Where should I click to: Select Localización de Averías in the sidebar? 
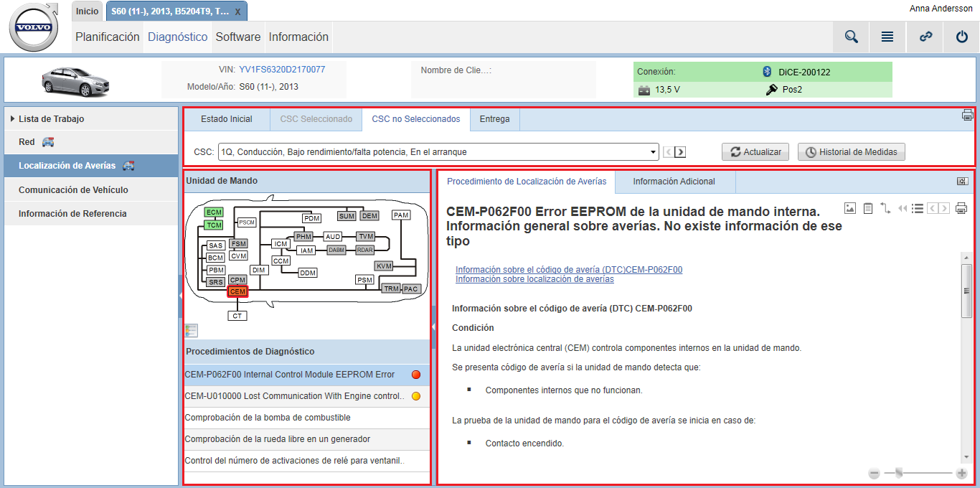91,166
